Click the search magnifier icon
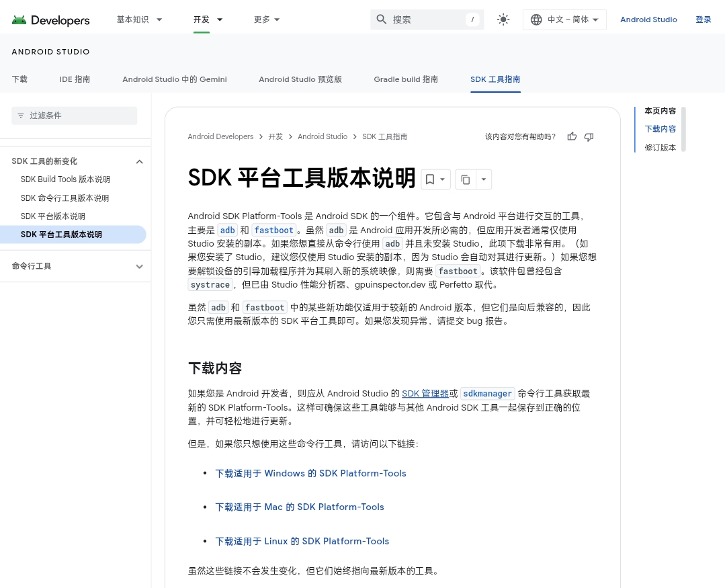The height and width of the screenshot is (588, 725). (x=382, y=19)
